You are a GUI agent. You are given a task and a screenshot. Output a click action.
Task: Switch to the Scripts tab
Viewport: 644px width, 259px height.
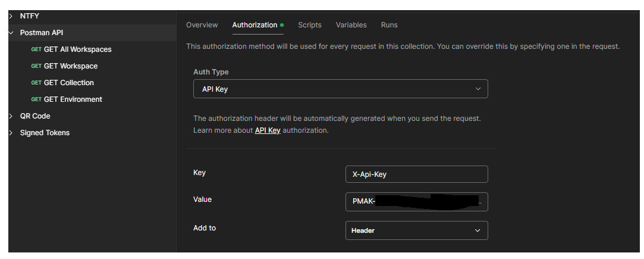click(310, 25)
